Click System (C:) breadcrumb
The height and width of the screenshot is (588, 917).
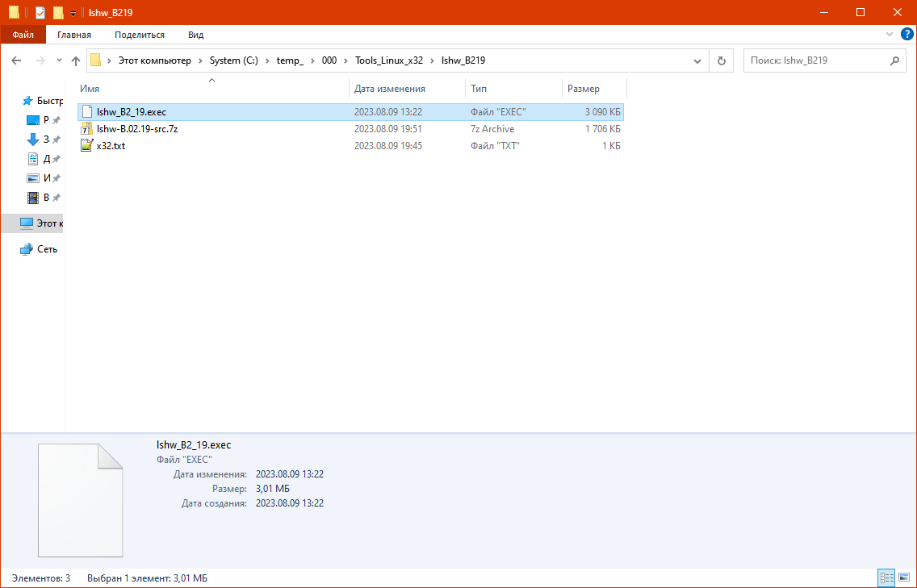pos(233,60)
